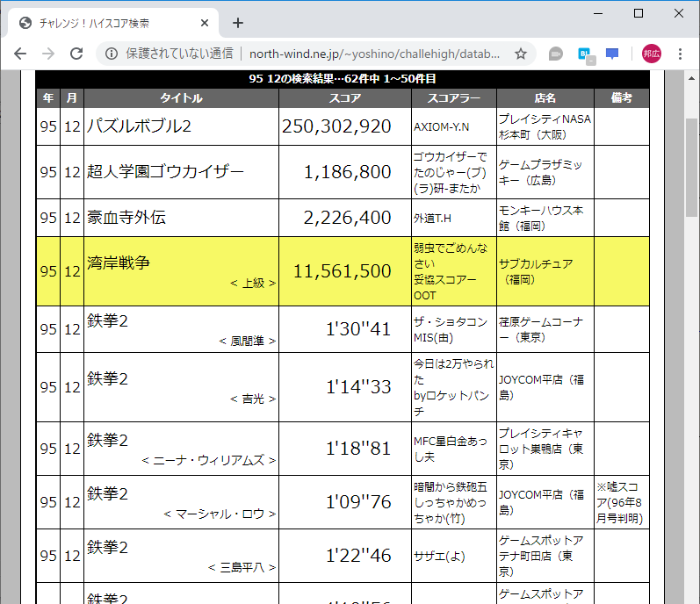Click the ※嘘スコア remark note

coord(620,503)
